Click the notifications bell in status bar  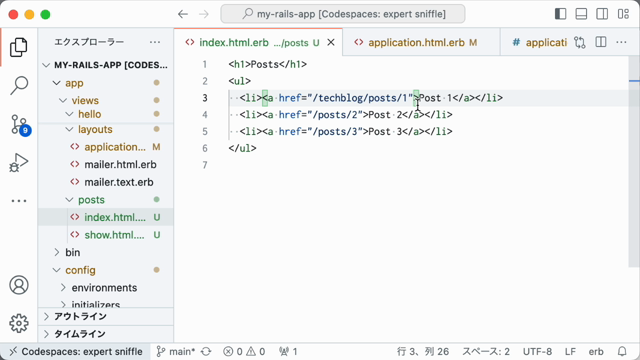622,351
